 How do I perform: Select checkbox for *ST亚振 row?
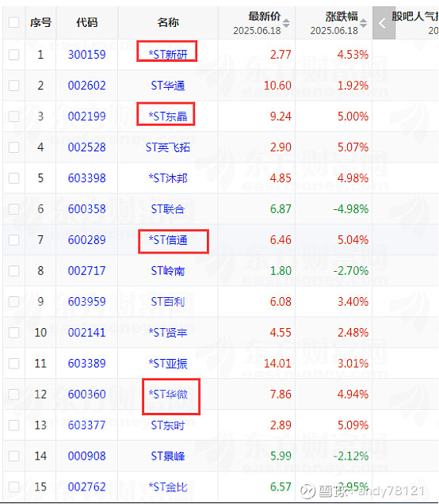tap(13, 363)
